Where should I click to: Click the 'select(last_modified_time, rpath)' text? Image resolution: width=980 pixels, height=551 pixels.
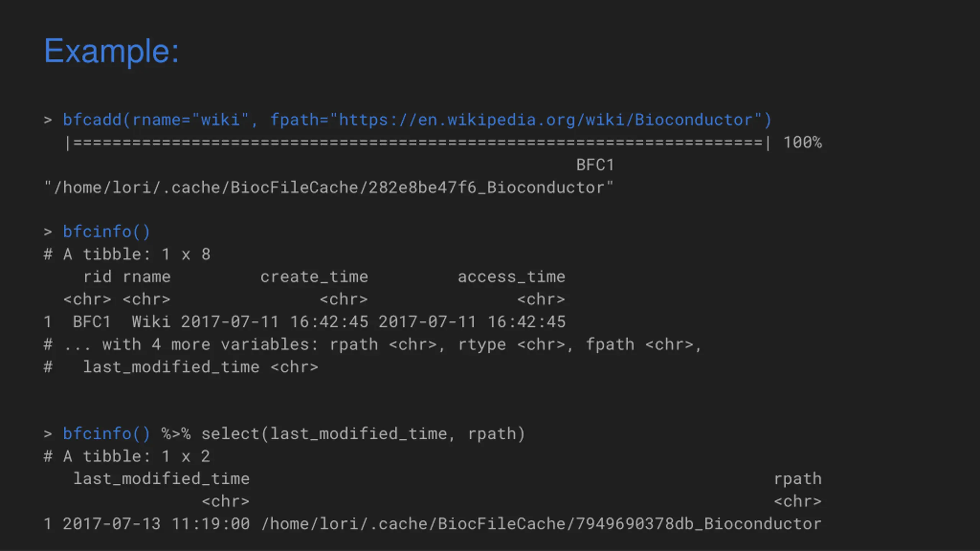point(363,434)
